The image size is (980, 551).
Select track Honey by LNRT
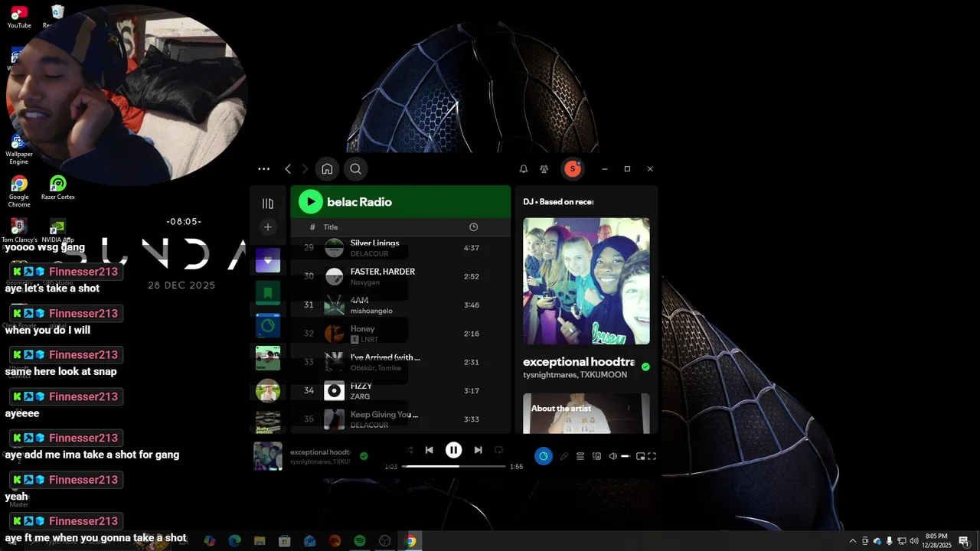pyautogui.click(x=400, y=334)
